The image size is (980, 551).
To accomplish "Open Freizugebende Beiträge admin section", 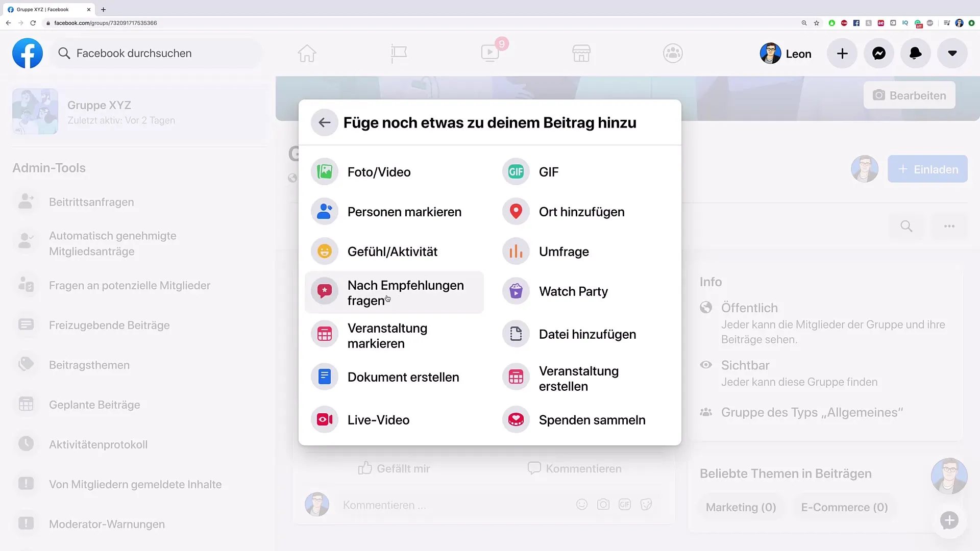I will (109, 325).
